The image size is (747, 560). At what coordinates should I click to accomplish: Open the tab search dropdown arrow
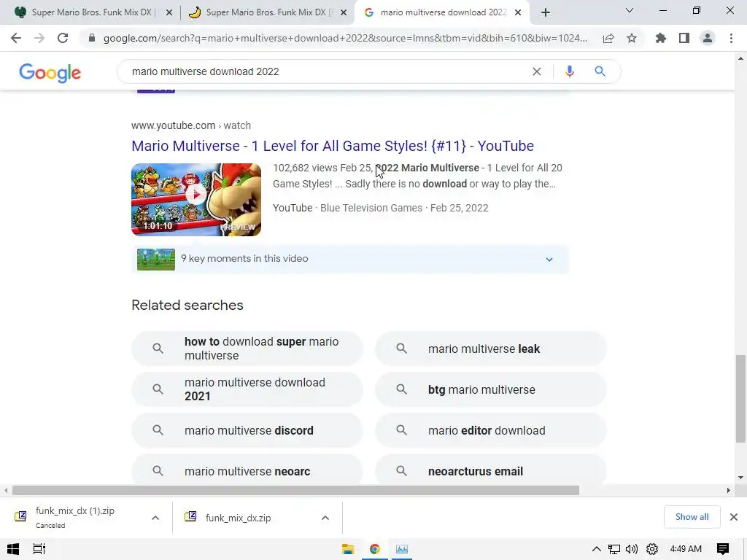click(630, 10)
